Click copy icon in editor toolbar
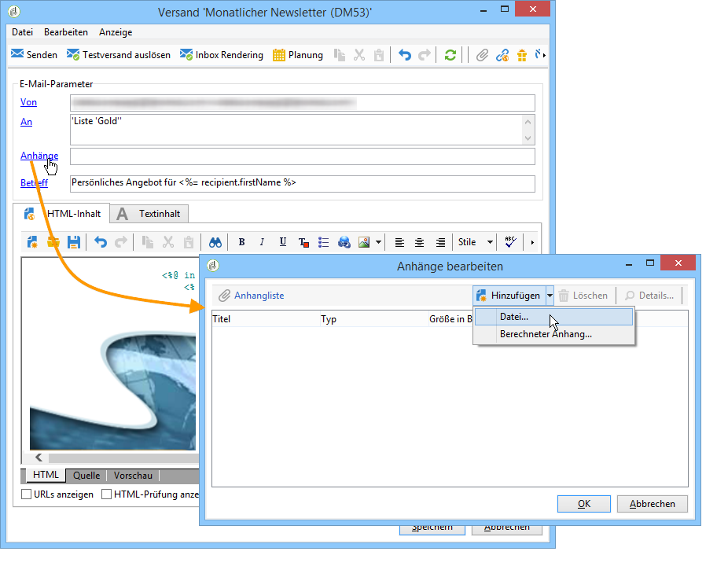 148,242
